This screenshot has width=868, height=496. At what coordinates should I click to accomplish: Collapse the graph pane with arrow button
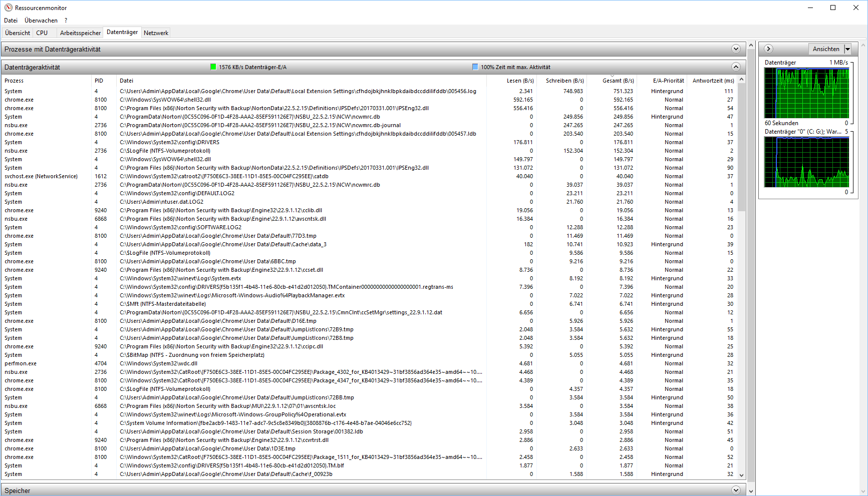point(769,49)
